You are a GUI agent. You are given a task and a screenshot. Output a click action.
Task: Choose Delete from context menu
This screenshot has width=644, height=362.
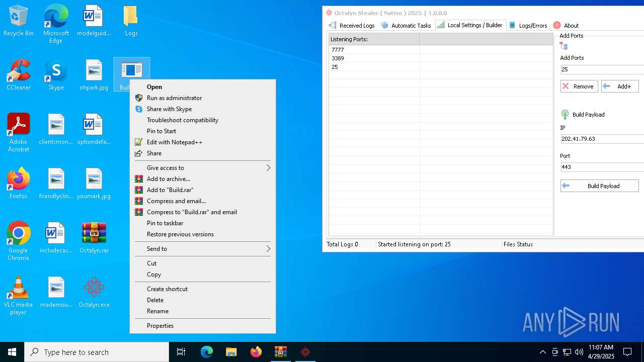pyautogui.click(x=203, y=300)
